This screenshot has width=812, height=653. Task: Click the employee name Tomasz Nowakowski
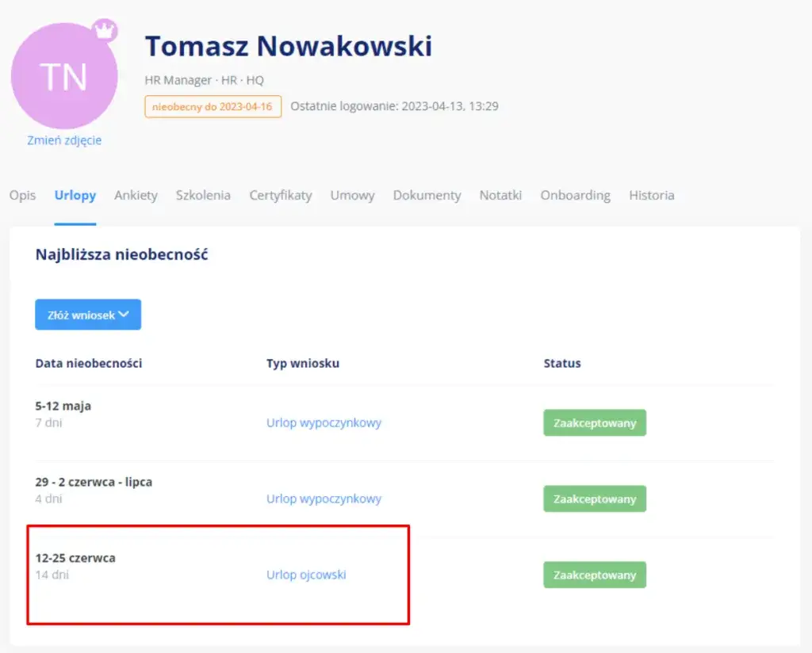tap(289, 45)
